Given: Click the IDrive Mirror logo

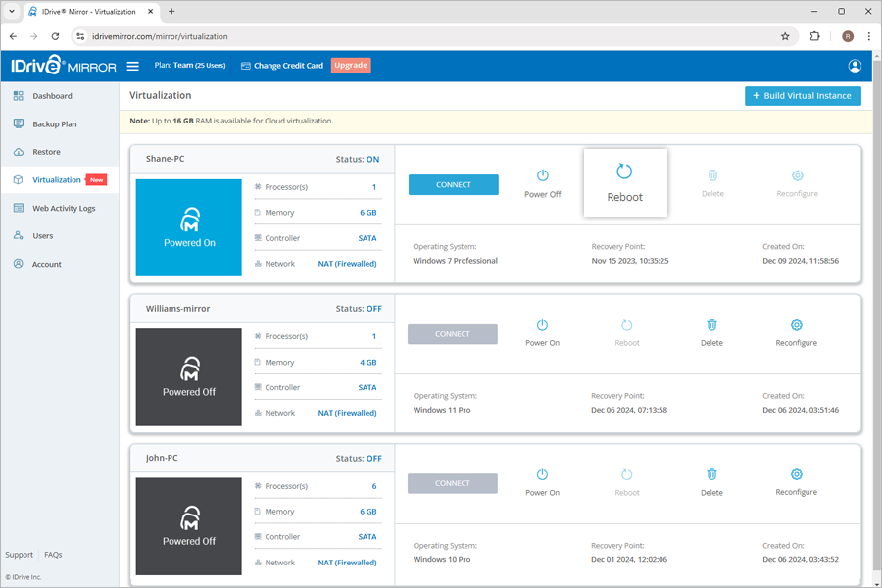Looking at the screenshot, I should pos(64,66).
